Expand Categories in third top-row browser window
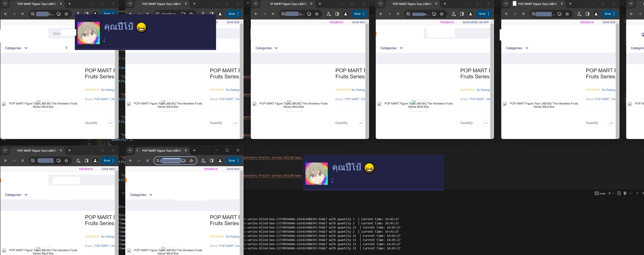Image resolution: width=644 pixels, height=255 pixels. pos(267,48)
